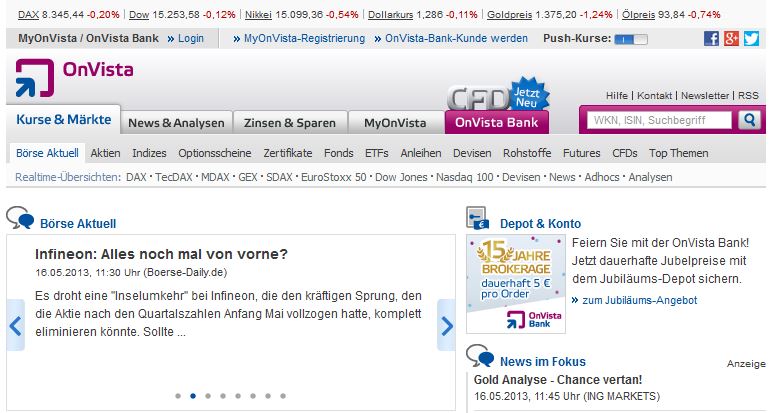Image resolution: width=771 pixels, height=413 pixels.
Task: Select Rohstoffe in the submenu
Action: (x=527, y=153)
